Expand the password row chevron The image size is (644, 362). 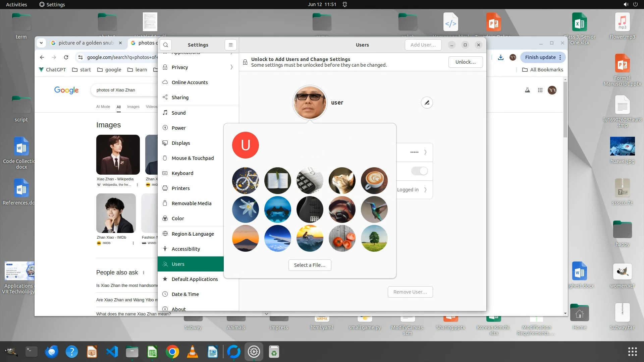click(425, 152)
